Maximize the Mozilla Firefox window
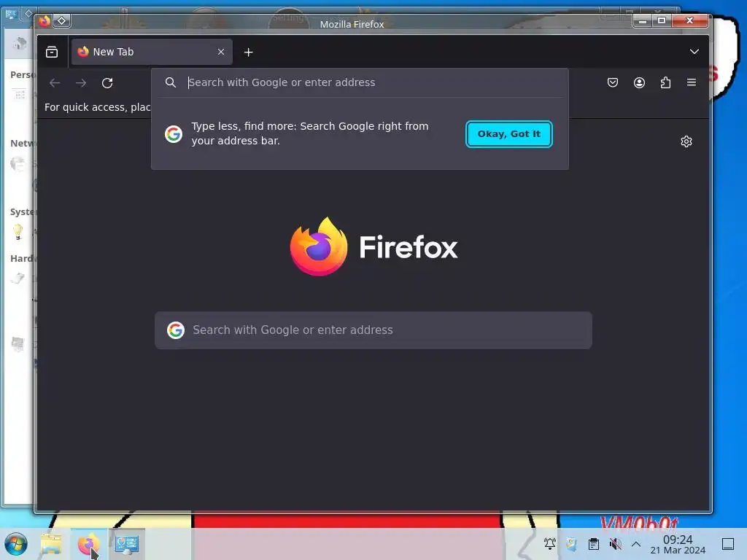 [661, 20]
